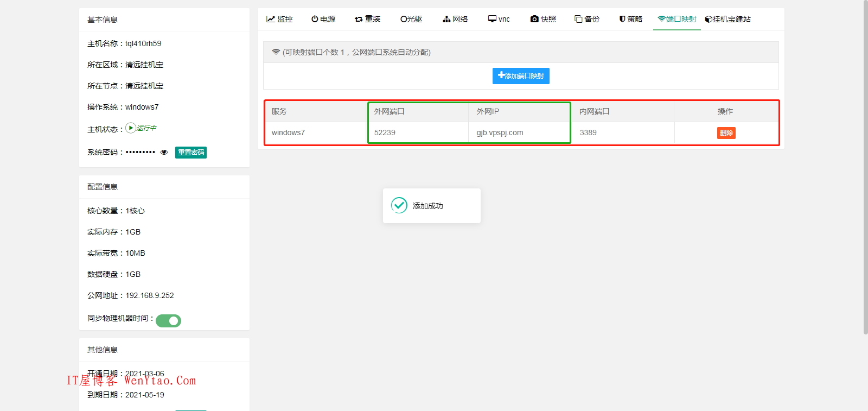This screenshot has width=868, height=411.
Task: Click the 外网端口 column header
Action: click(x=390, y=111)
